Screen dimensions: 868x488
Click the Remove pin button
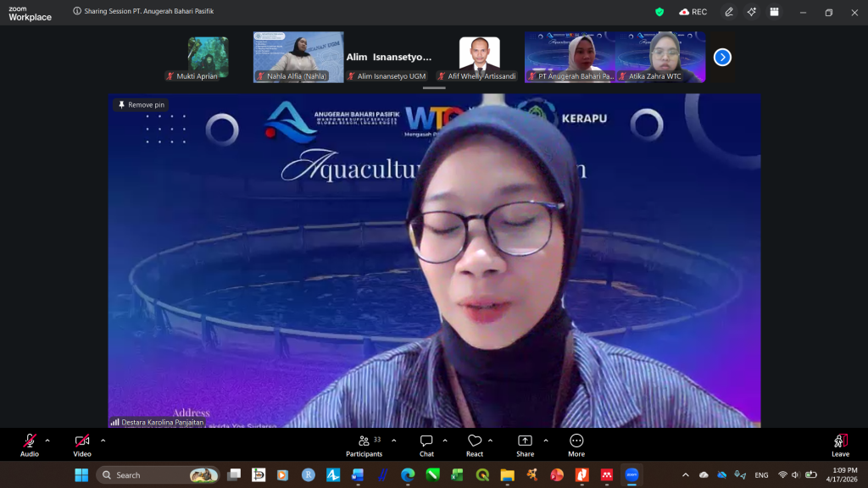[x=141, y=105]
